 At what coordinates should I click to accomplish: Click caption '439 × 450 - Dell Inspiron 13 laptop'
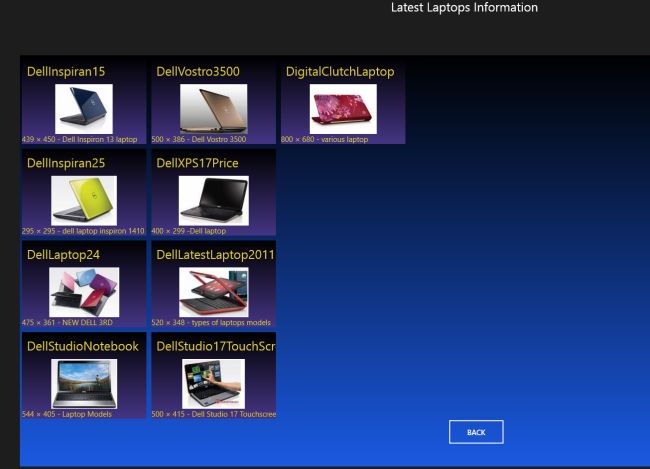tap(80, 139)
